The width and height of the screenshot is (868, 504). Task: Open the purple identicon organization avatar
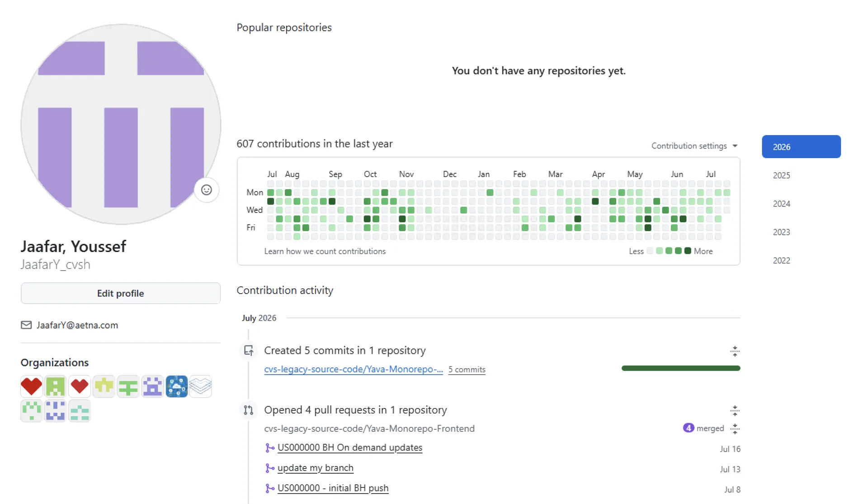click(152, 386)
